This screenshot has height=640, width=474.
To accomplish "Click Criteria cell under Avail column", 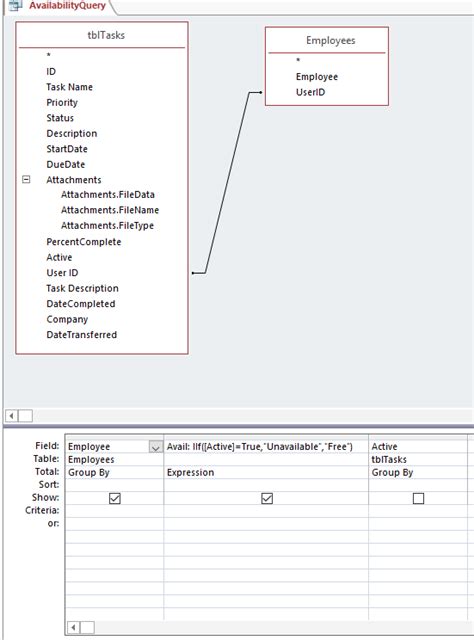I will [266, 511].
